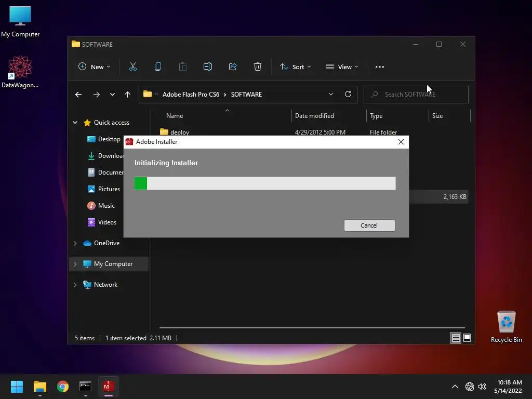Open Downloads in the sidebar

pos(106,156)
